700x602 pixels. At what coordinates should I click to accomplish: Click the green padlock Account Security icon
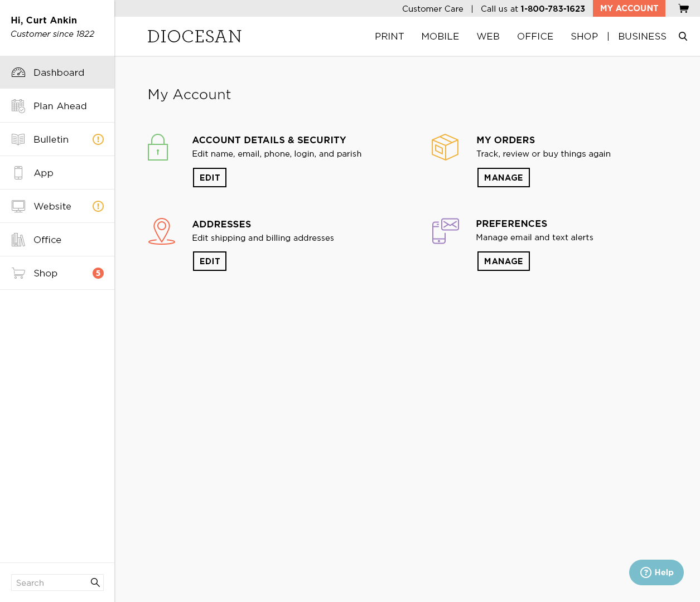[158, 147]
